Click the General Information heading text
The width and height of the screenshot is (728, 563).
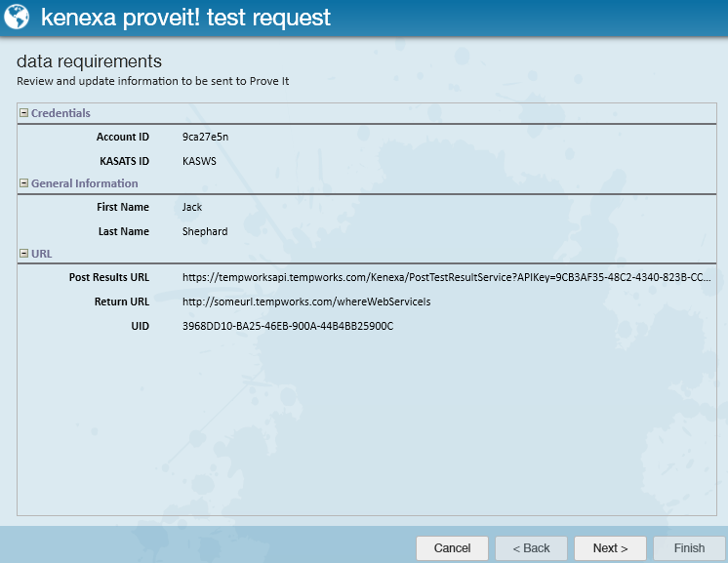pos(85,183)
